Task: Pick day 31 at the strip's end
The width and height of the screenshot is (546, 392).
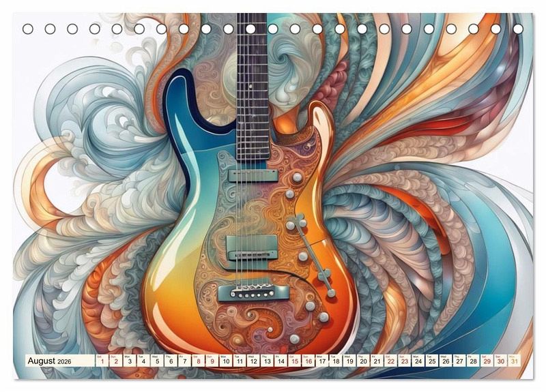Action: coord(514,361)
